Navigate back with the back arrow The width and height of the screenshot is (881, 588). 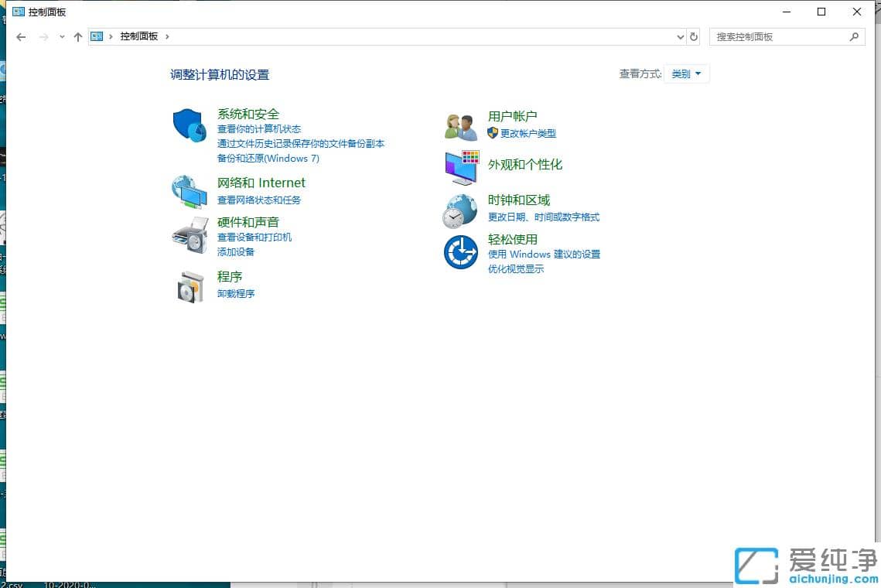[x=21, y=36]
